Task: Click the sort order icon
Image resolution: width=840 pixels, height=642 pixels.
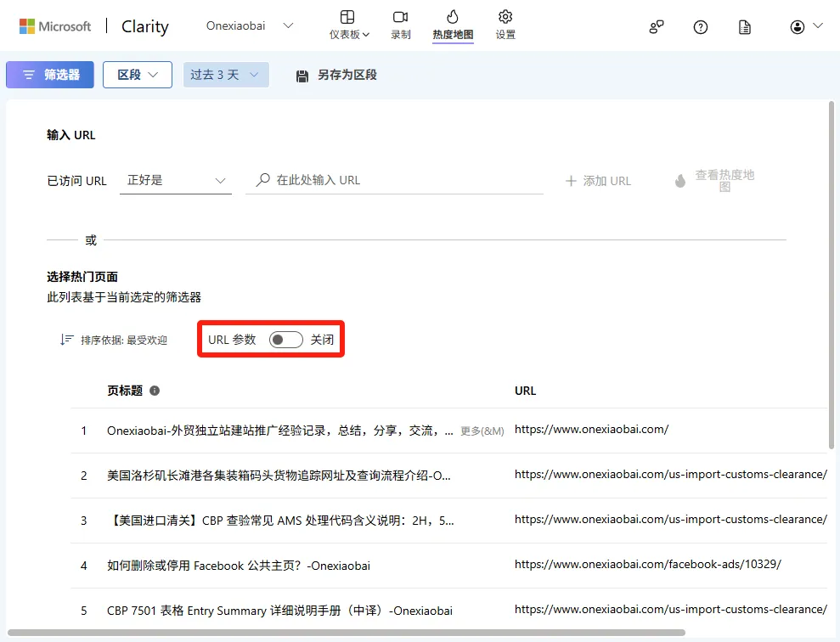Action: click(x=66, y=340)
